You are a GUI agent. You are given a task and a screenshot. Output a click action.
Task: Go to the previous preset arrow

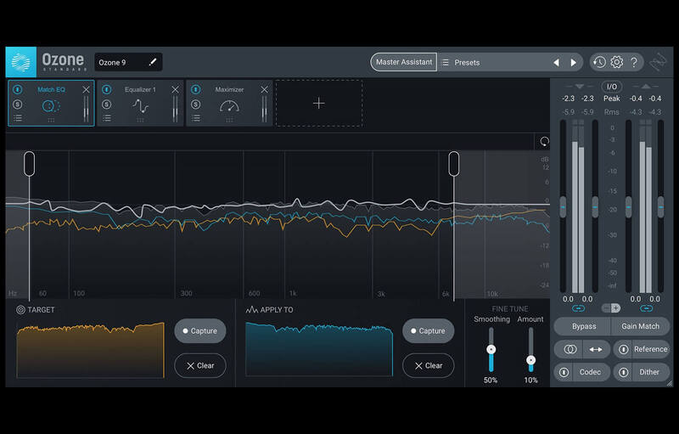click(556, 62)
